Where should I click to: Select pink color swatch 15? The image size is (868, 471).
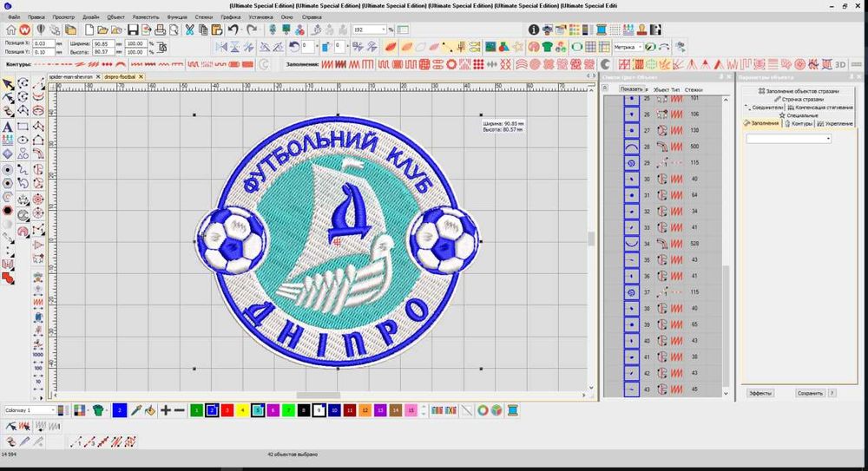click(x=411, y=410)
